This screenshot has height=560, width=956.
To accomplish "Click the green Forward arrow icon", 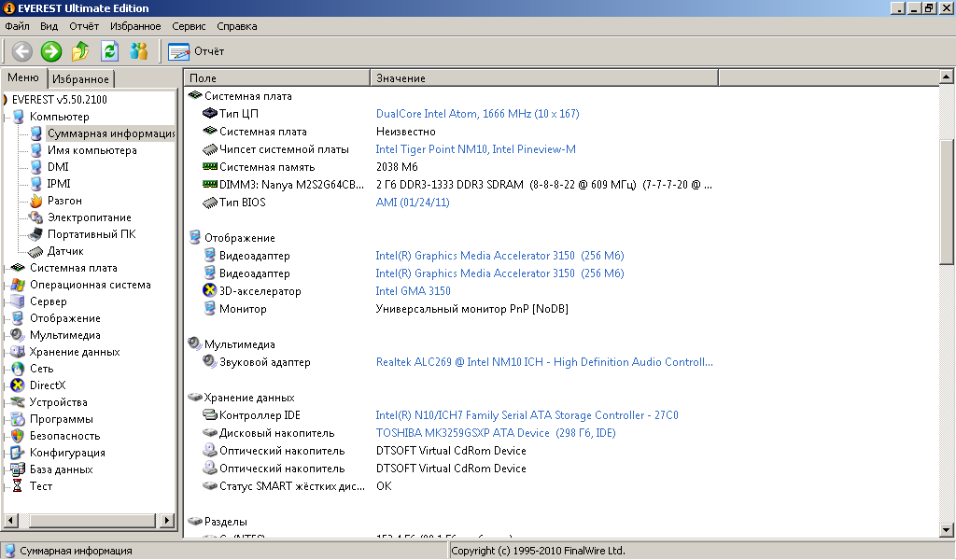I will (51, 51).
